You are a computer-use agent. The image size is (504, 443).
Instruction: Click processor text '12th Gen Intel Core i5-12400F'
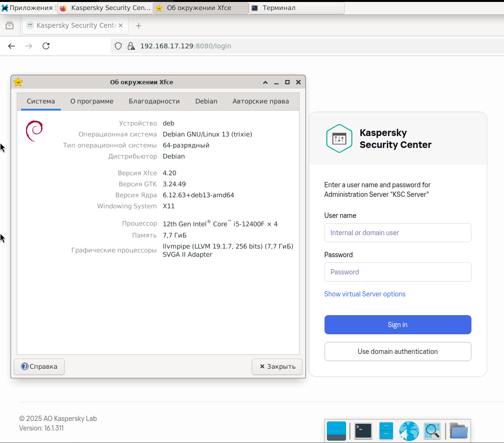(220, 224)
